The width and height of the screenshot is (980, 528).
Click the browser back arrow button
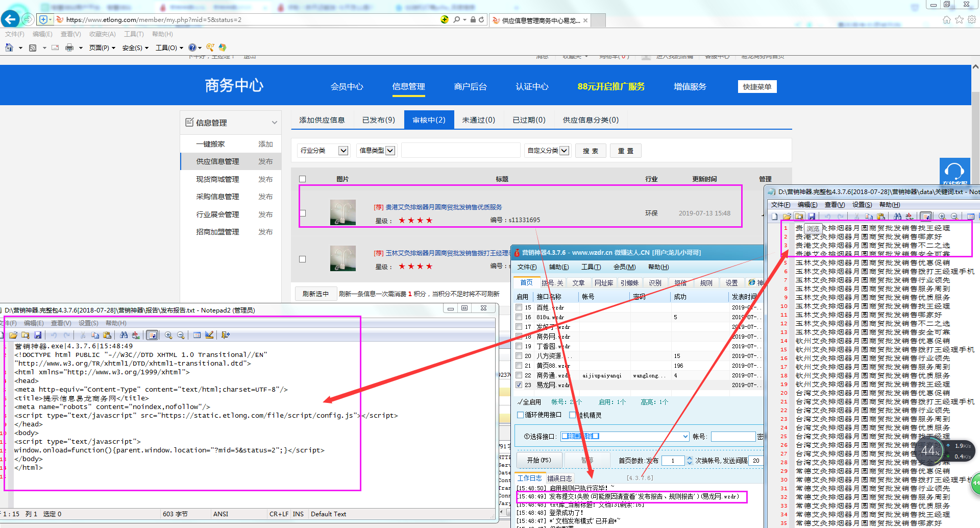click(x=10, y=19)
